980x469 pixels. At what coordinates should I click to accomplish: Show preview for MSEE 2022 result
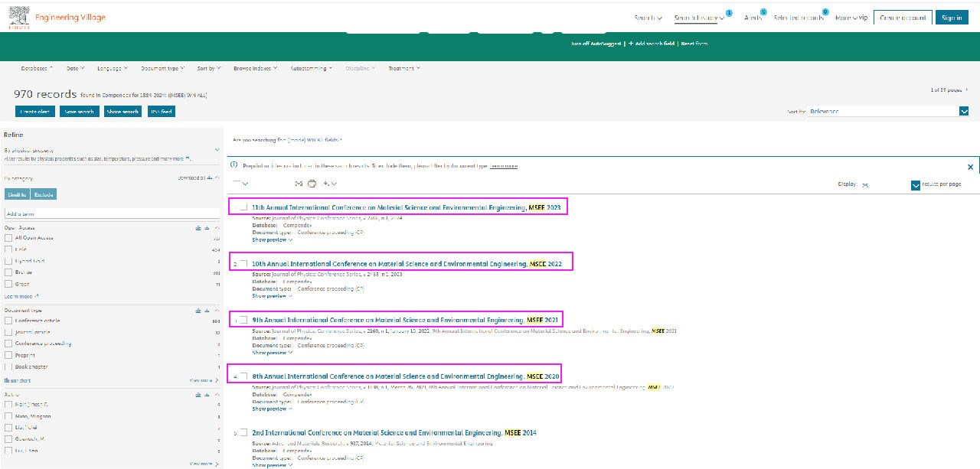(x=272, y=295)
